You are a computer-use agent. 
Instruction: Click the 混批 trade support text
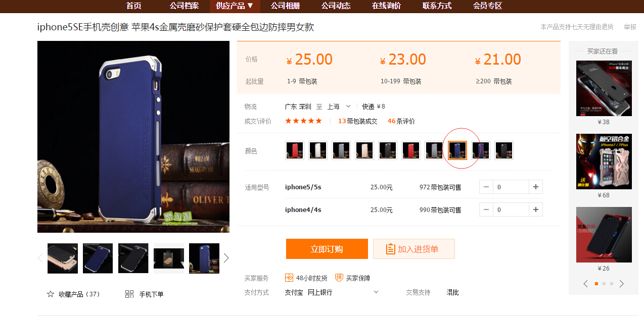pyautogui.click(x=452, y=292)
